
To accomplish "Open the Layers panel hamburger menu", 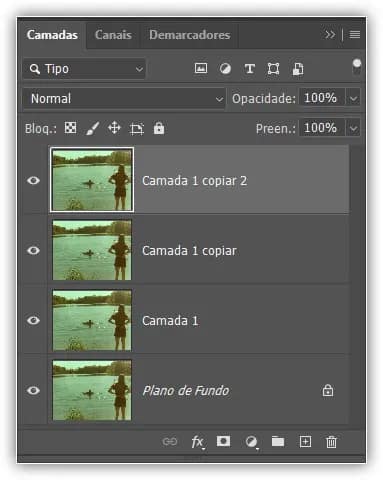I will pyautogui.click(x=355, y=34).
